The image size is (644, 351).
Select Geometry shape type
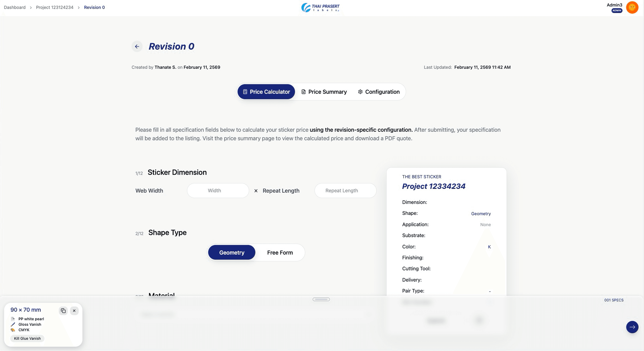click(x=232, y=253)
